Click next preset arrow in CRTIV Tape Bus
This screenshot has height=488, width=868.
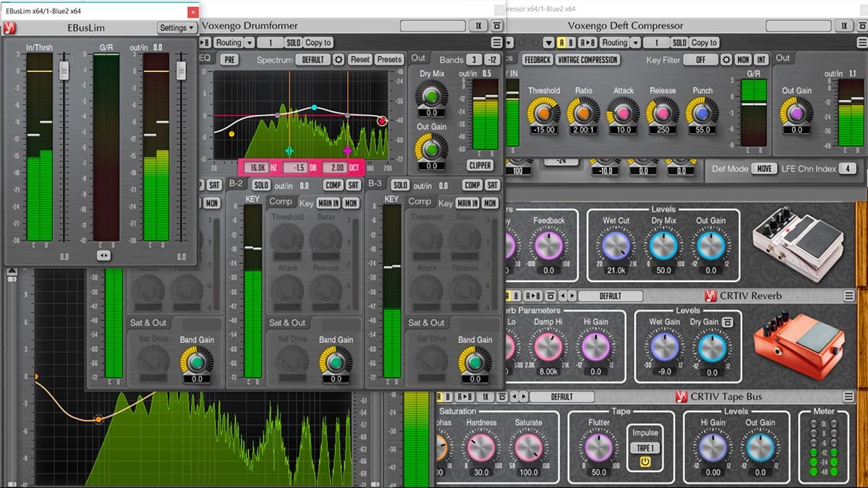pyautogui.click(x=524, y=397)
